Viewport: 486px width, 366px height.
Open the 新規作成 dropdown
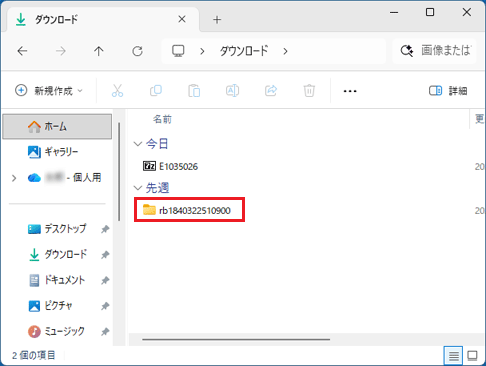point(49,91)
